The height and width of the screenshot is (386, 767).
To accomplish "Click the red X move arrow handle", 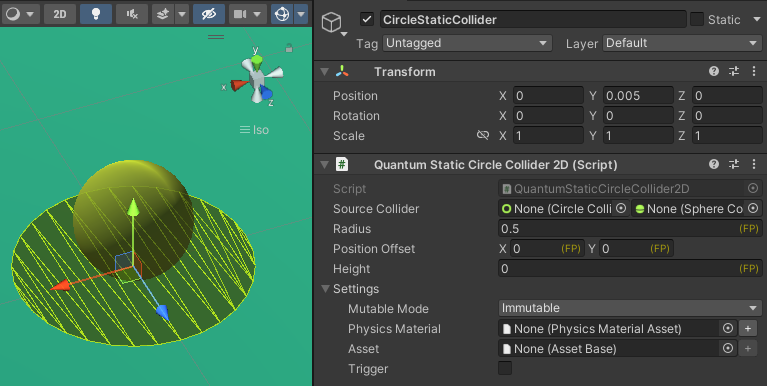I will tap(60, 286).
